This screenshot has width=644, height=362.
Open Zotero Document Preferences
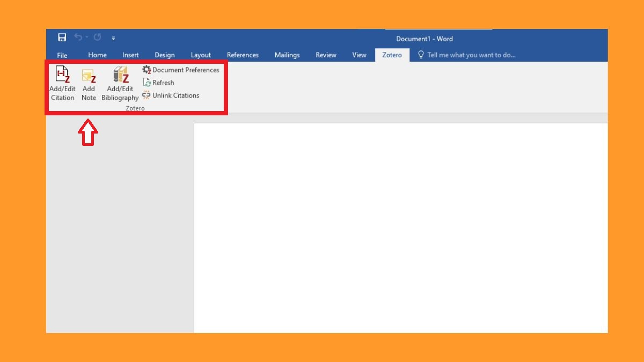[x=180, y=70]
